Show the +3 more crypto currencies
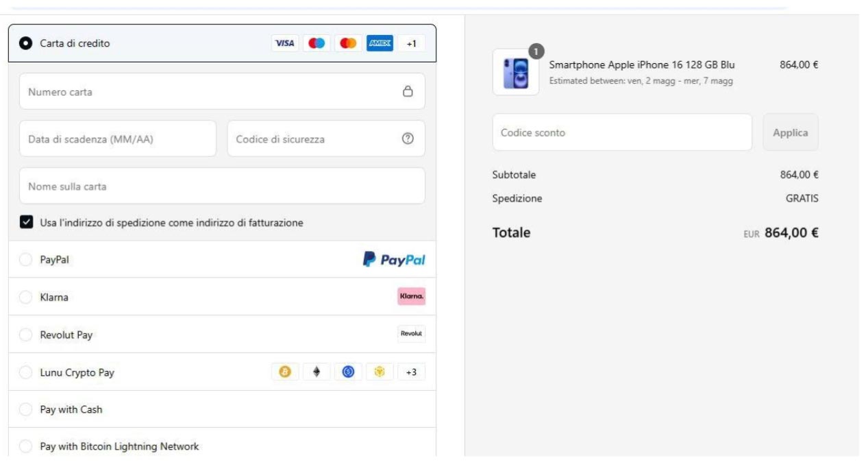The image size is (868, 469). point(411,372)
